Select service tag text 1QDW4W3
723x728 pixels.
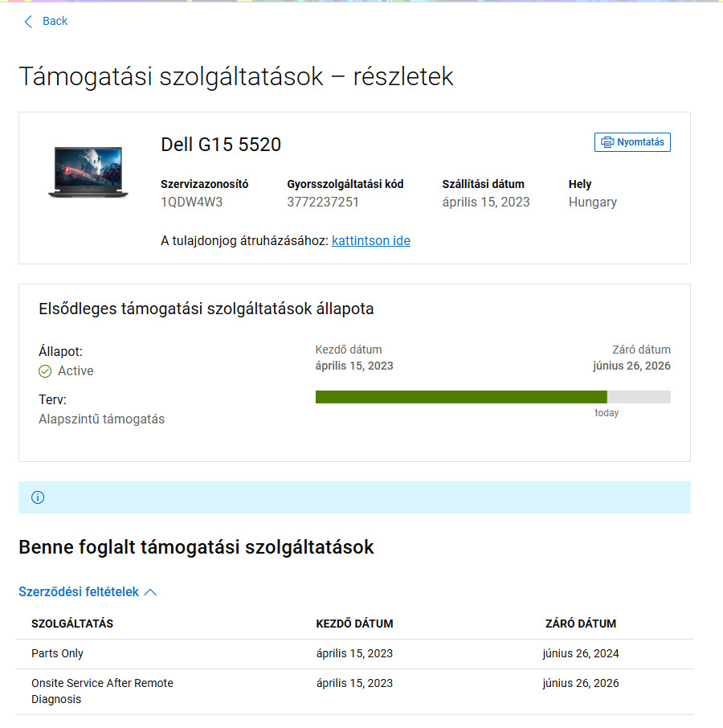coord(192,202)
